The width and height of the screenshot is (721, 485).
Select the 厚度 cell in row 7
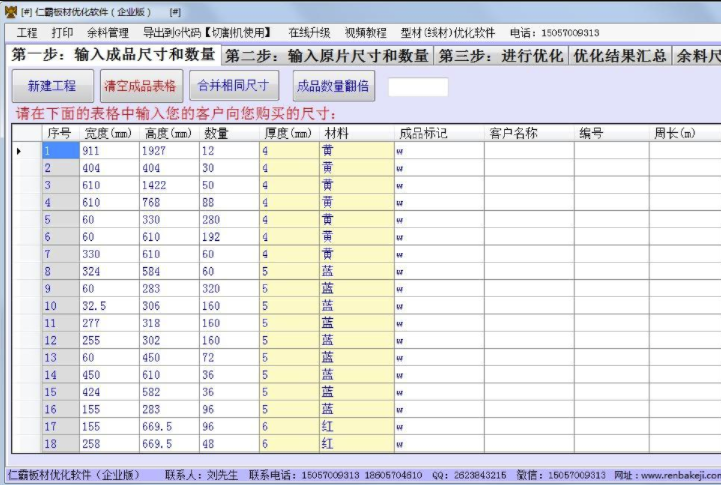tap(289, 254)
